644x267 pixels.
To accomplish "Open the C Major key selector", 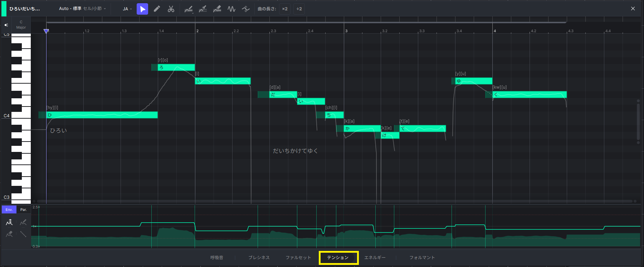I will pos(21,25).
